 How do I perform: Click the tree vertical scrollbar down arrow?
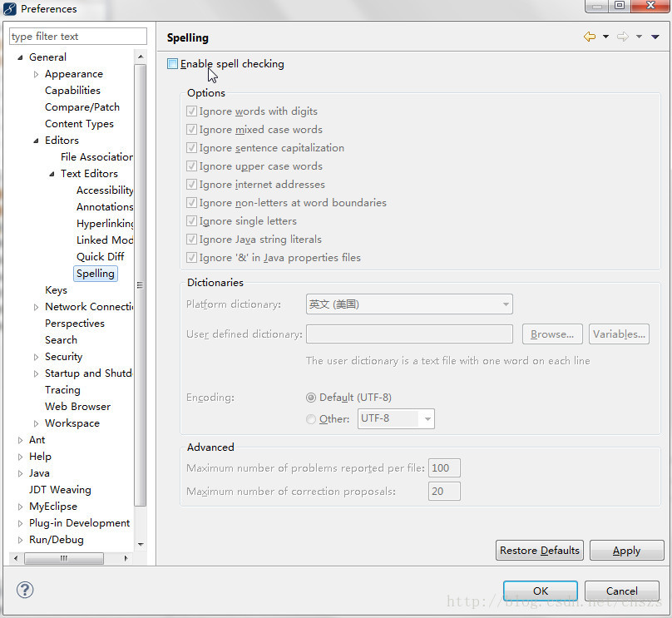tap(141, 544)
